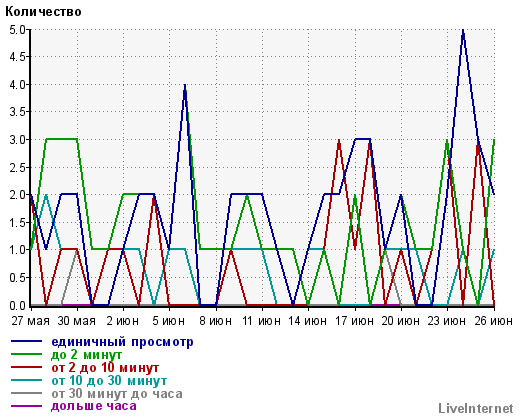Click the gray line swatch for от 30 минут до часа
This screenshot has height=418, width=520.
[x=26, y=393]
